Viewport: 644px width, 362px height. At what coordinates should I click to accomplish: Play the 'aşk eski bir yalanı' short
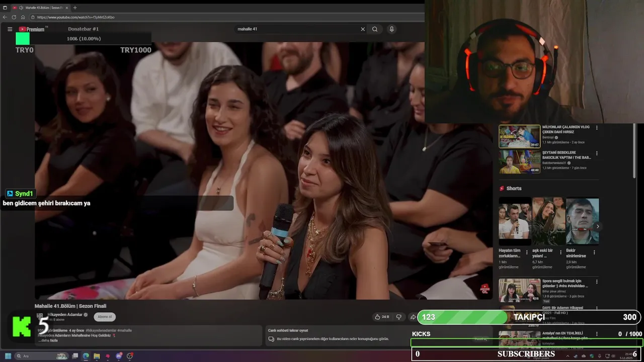[x=548, y=222]
